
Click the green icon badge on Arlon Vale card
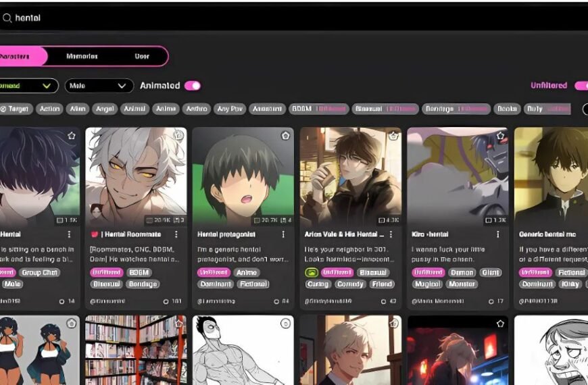point(312,272)
